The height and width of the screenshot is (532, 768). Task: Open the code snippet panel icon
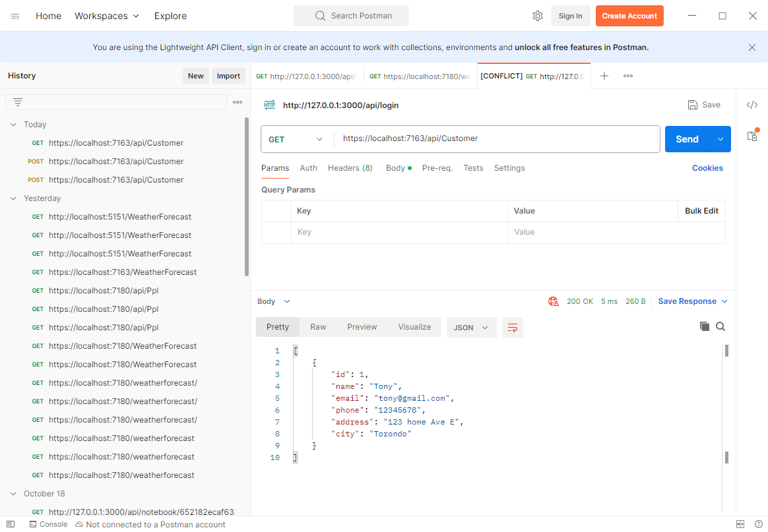click(752, 105)
